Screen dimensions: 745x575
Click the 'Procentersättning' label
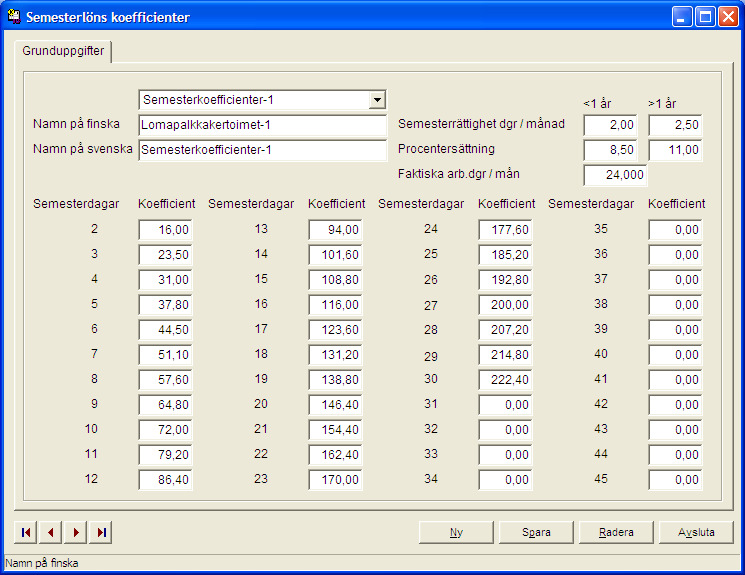pyautogui.click(x=446, y=149)
